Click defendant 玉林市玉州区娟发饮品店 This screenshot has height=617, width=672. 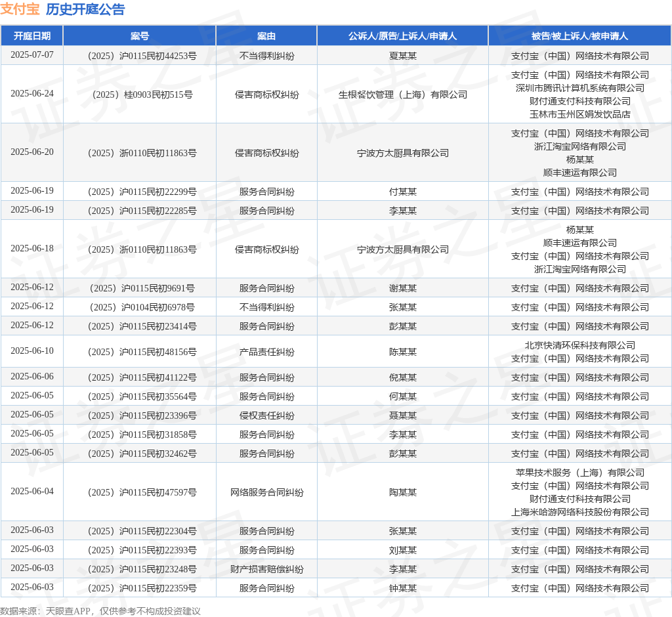(580, 114)
